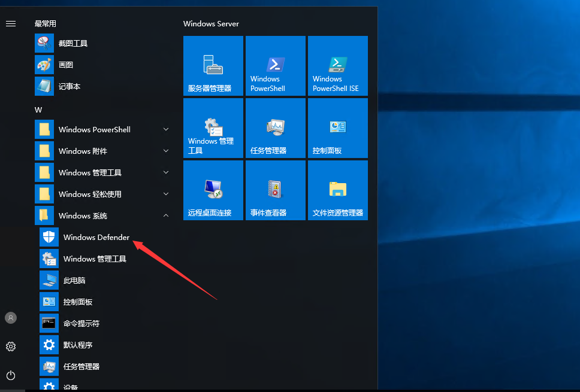Image resolution: width=580 pixels, height=392 pixels.
Task: Open the File Explorer (文件资源管理器) tile
Action: tap(338, 190)
